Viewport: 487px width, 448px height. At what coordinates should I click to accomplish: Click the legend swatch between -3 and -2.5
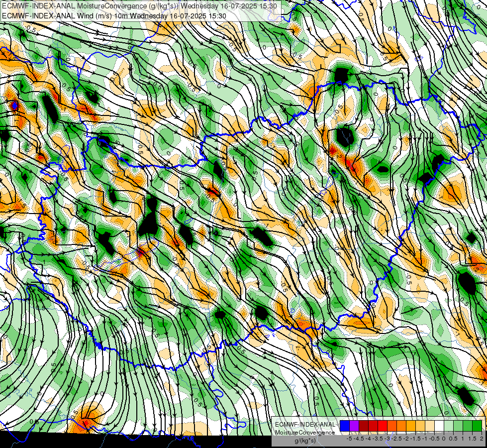click(x=392, y=426)
